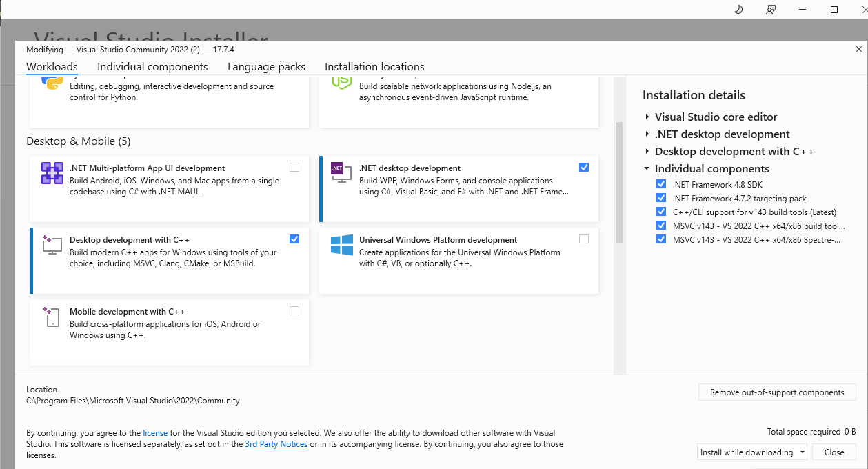
Task: Uncheck Desktop development with C++ workload
Action: [x=294, y=239]
